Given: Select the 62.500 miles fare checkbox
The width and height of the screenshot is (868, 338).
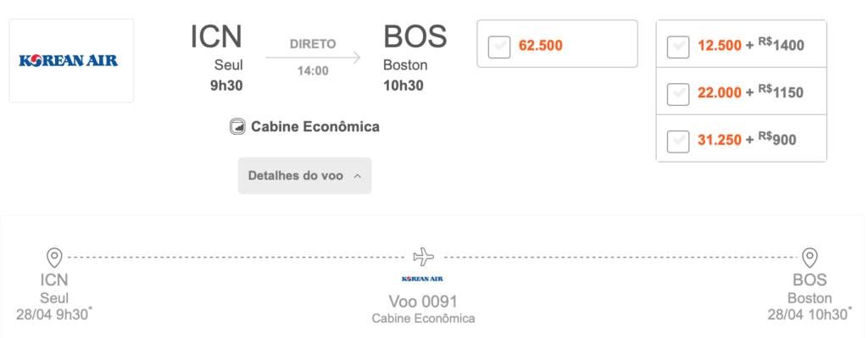Looking at the screenshot, I should pyautogui.click(x=499, y=47).
